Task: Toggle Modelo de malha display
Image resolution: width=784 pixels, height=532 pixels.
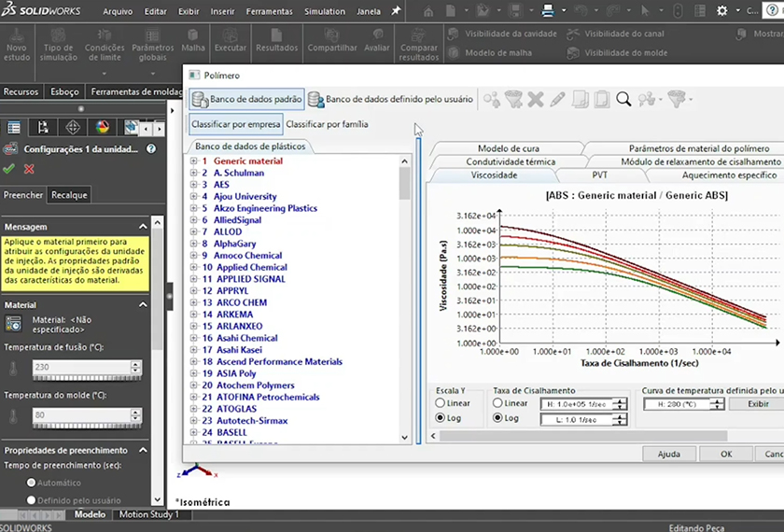Action: 489,52
